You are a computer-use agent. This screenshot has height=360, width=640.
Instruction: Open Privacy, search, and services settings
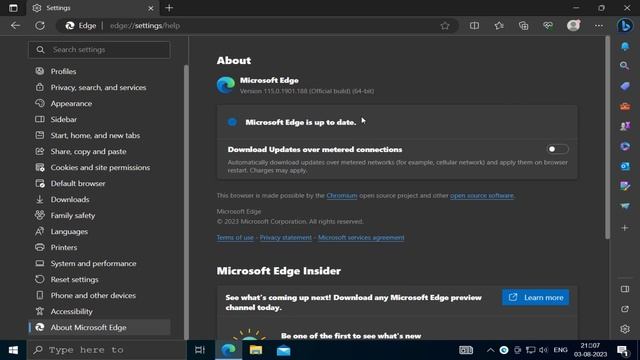coord(99,87)
